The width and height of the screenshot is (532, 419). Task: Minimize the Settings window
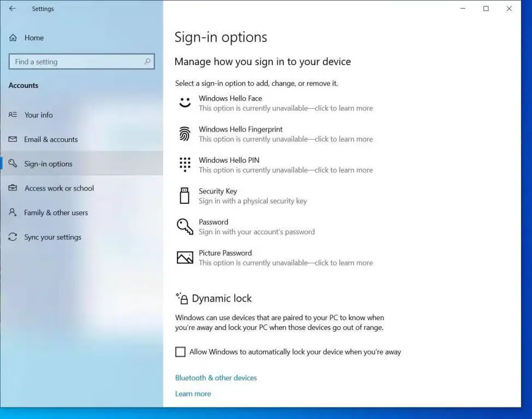[463, 9]
